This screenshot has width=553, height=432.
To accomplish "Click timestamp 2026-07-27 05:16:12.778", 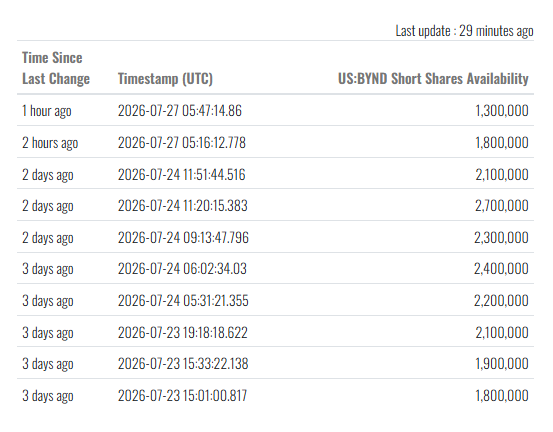I will pos(181,143).
